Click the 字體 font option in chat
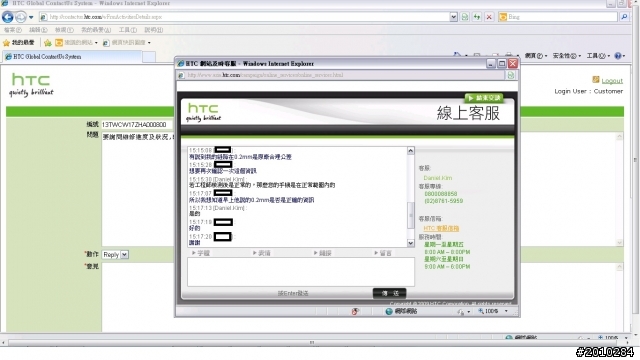This screenshot has height=360, width=640. coord(200,253)
